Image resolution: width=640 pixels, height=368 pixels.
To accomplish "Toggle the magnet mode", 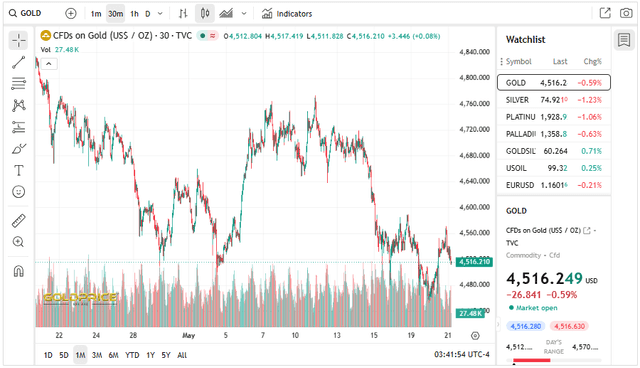I will (x=18, y=271).
